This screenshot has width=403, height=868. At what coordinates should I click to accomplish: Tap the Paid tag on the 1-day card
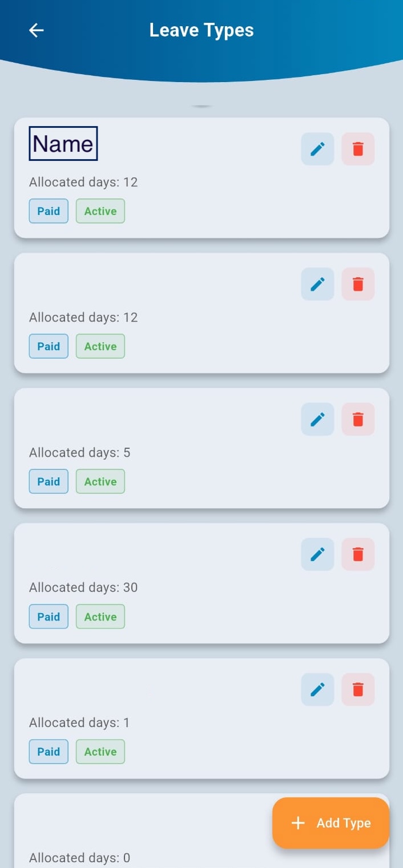pos(49,752)
